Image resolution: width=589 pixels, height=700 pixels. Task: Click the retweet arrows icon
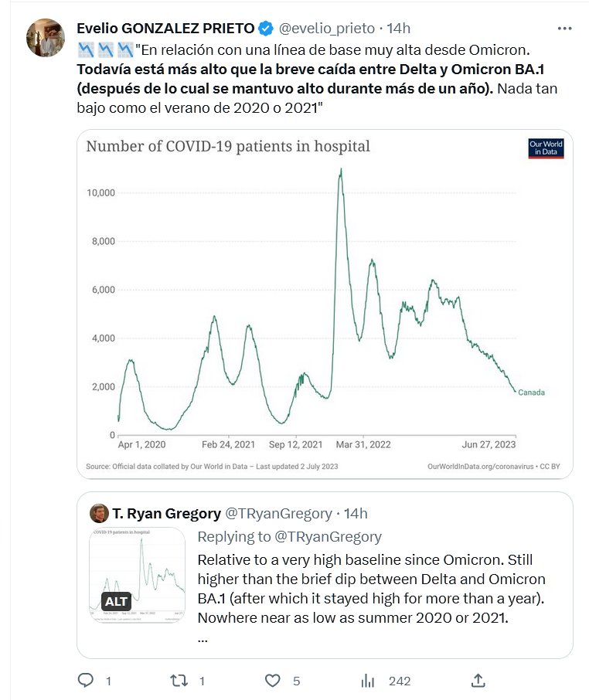pos(178,681)
